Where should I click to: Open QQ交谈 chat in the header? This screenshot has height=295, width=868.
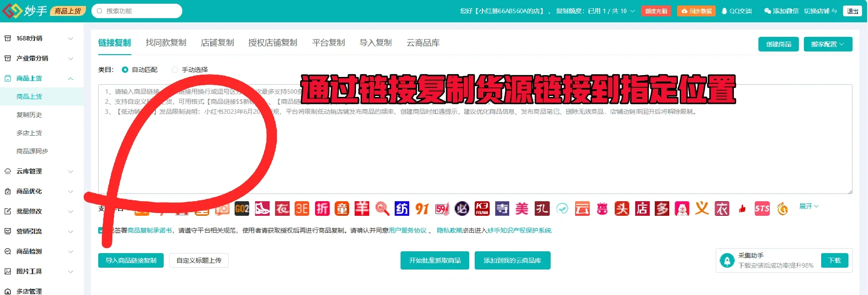[x=737, y=11]
